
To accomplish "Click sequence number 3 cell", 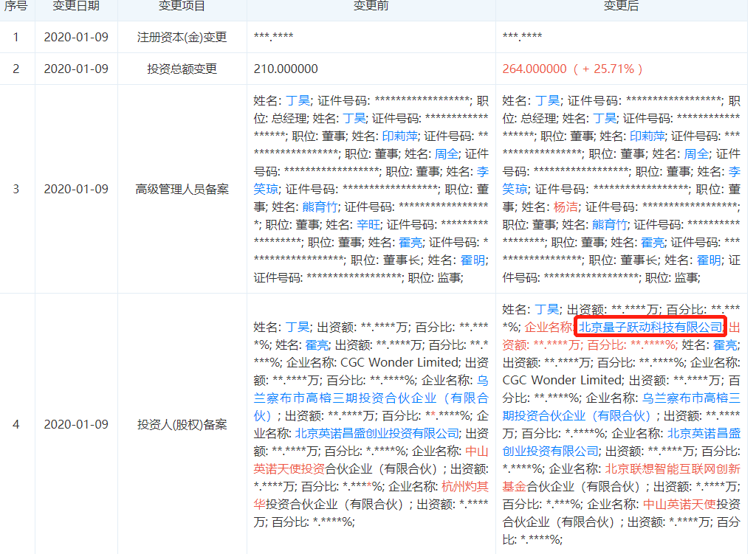I will pos(16,190).
